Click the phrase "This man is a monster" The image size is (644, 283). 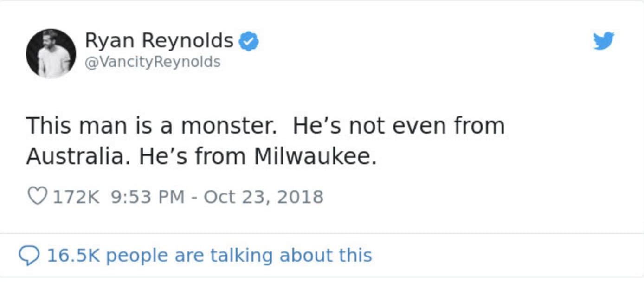(x=151, y=126)
